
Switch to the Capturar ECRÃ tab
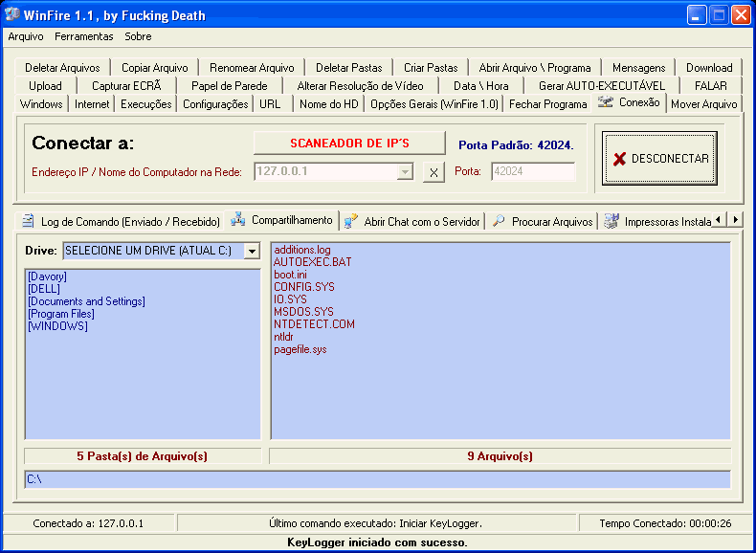point(126,86)
